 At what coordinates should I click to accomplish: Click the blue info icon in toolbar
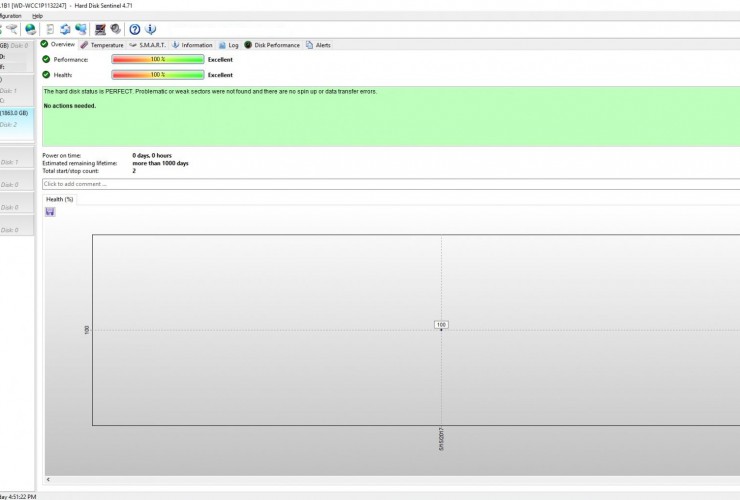tap(150, 29)
